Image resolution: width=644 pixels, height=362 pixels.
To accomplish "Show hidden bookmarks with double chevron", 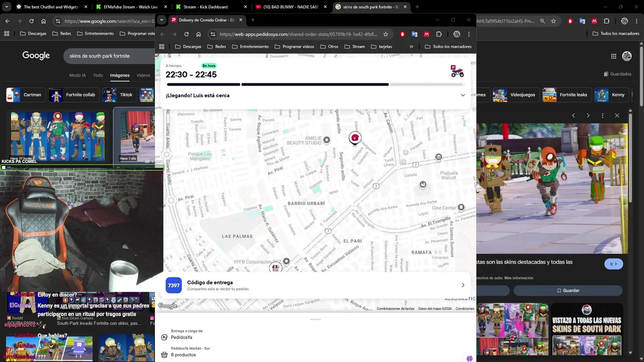I will (412, 47).
